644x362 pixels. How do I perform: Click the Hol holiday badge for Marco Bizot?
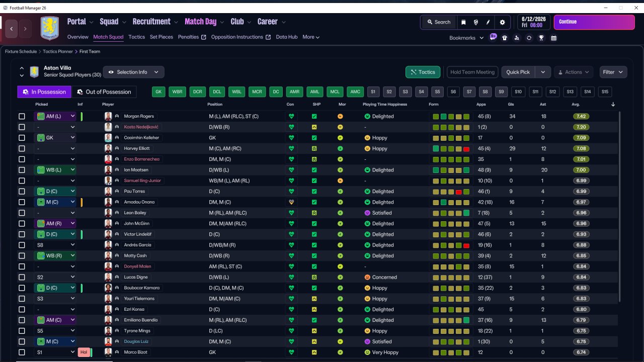[84, 352]
